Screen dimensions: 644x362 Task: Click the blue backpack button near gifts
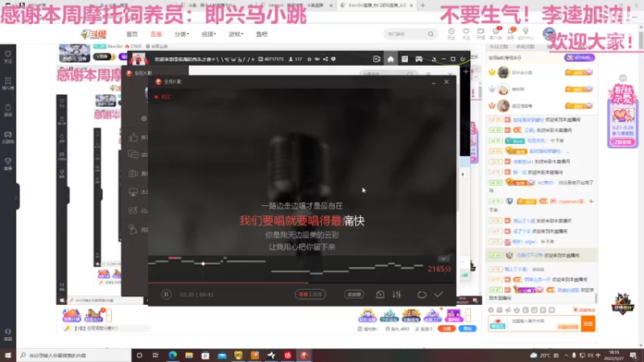click(468, 329)
